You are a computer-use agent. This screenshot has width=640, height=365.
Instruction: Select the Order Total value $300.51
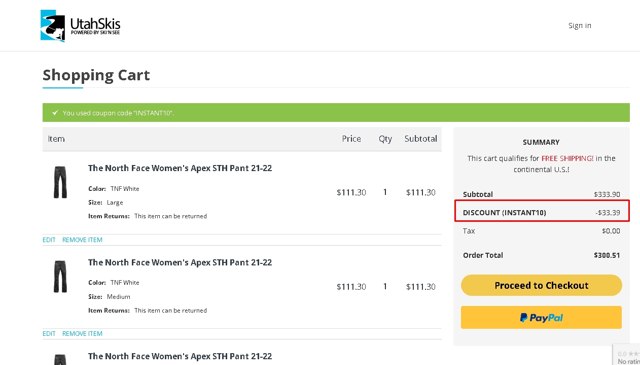coord(607,255)
